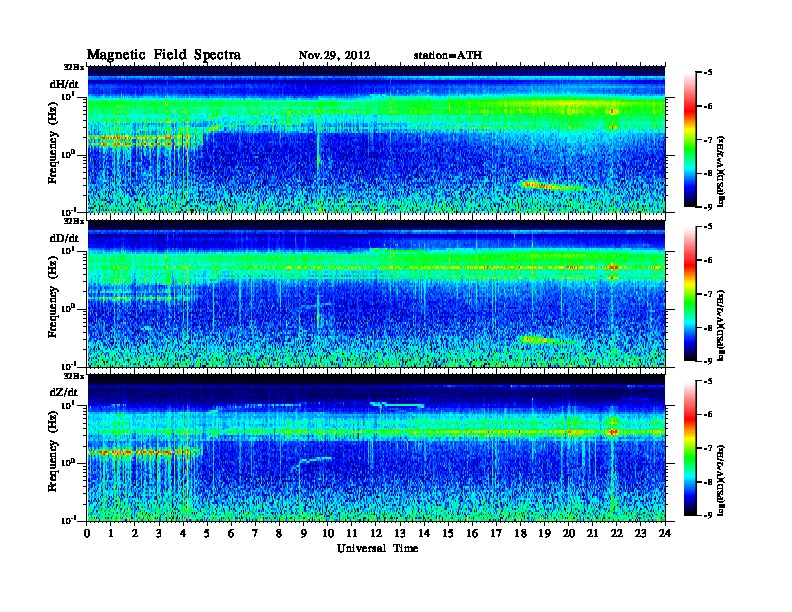
Task: Click hour 18 on the Universal Time axis
Action: pos(520,534)
